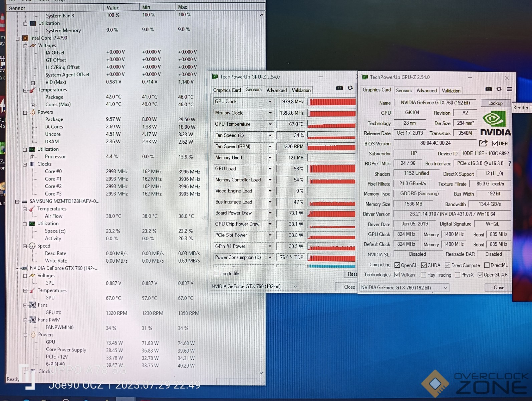The height and width of the screenshot is (401, 532).
Task: Open Advanced tab in left GPU-Z window
Action: (277, 90)
